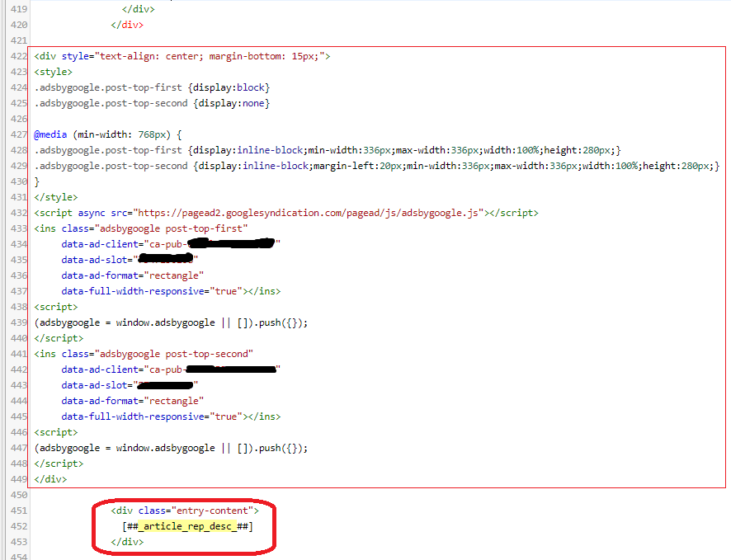Click the div class entry-content line
The image size is (731, 560).
[x=185, y=511]
